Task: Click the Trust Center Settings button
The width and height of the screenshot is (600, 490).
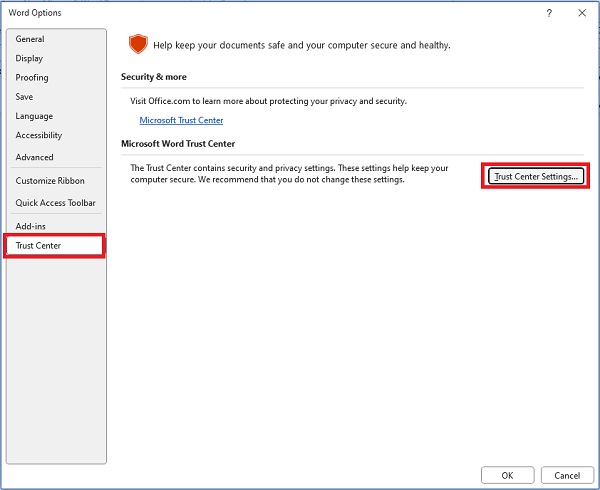Action: (x=536, y=176)
